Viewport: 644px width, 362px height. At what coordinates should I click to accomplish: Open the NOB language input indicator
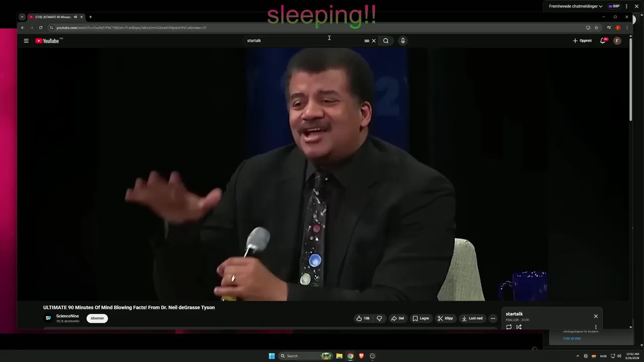(x=603, y=356)
